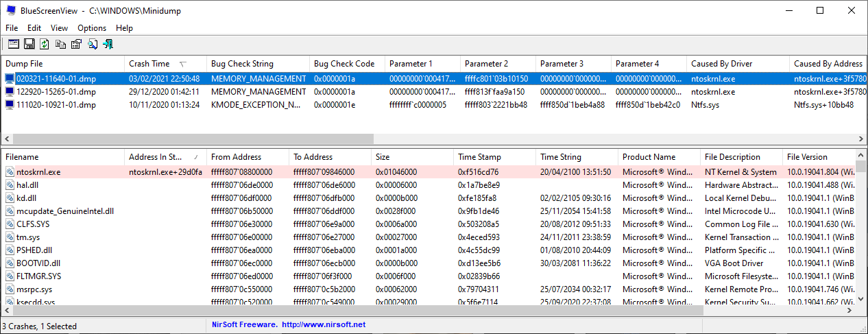This screenshot has width=868, height=334.
Task: Click the lower pane vertical scrollbar thumb
Action: (x=861, y=167)
